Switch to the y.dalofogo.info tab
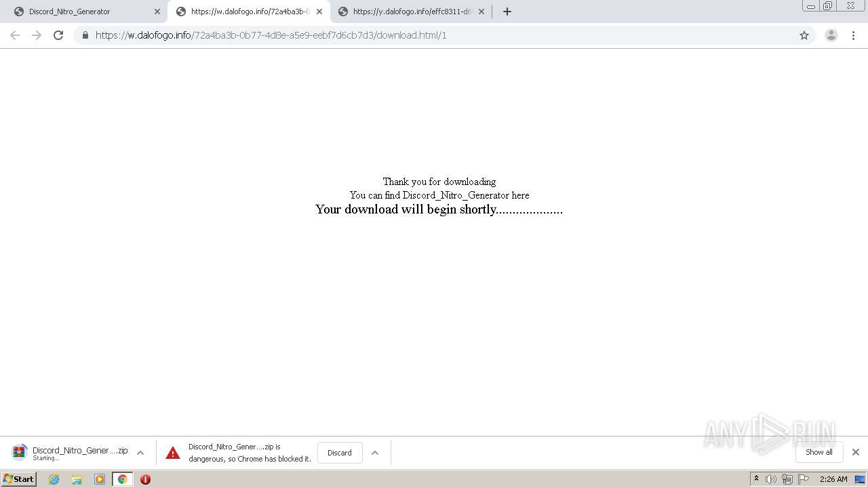This screenshot has width=868, height=488. click(411, 12)
